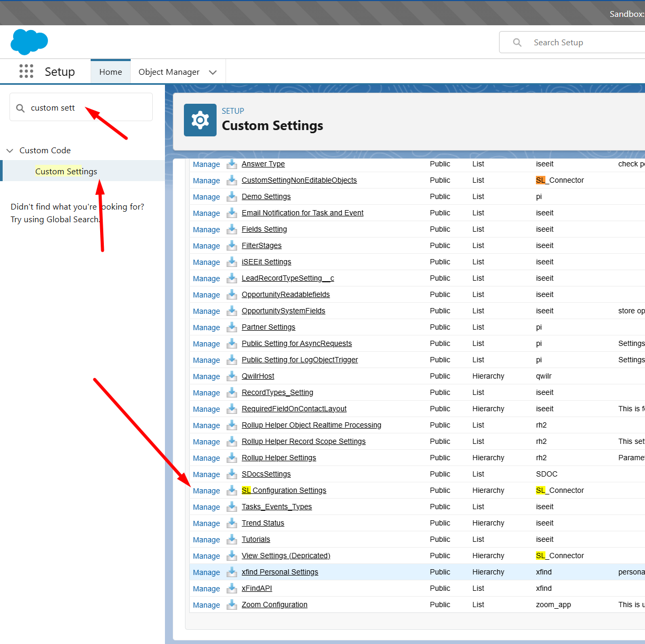Viewport: 645px width, 644px height.
Task: Open the OpportunitySystemFields link
Action: pos(284,311)
